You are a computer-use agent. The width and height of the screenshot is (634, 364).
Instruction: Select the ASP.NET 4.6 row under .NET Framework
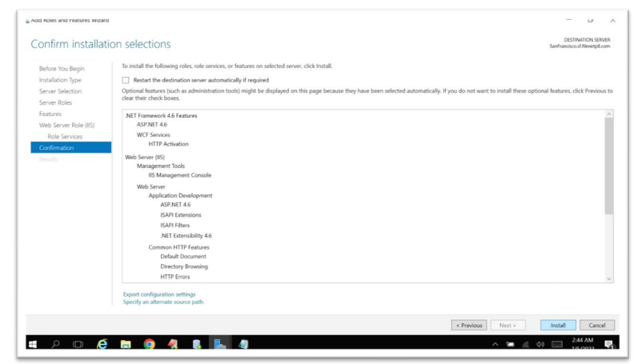tap(151, 125)
